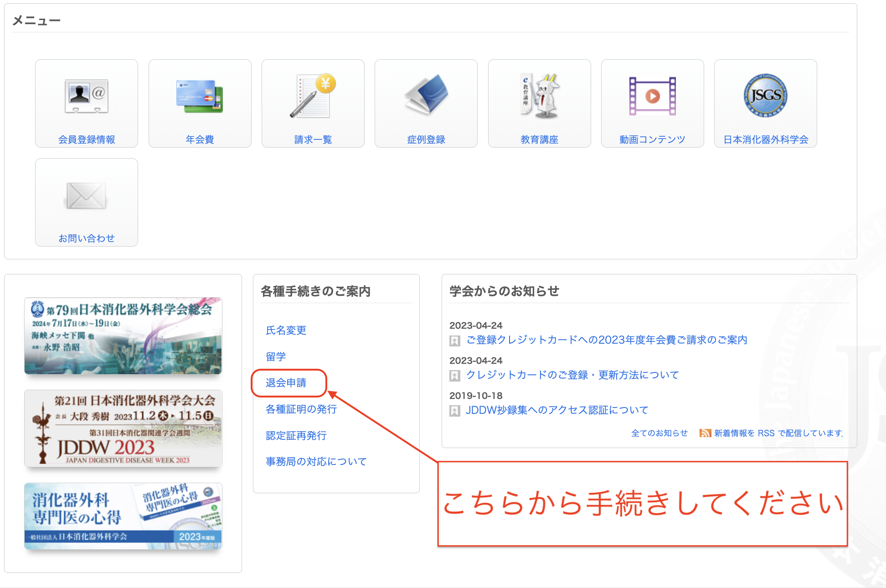Viewport: 886px width, 588px height.
Task: Open the 認定証再発行 link
Action: tap(296, 435)
